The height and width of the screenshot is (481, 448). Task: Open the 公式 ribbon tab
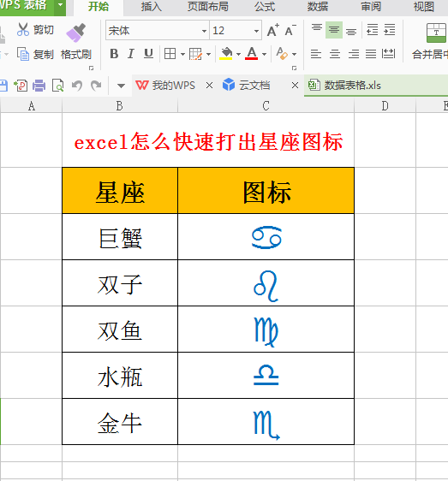[x=265, y=7]
